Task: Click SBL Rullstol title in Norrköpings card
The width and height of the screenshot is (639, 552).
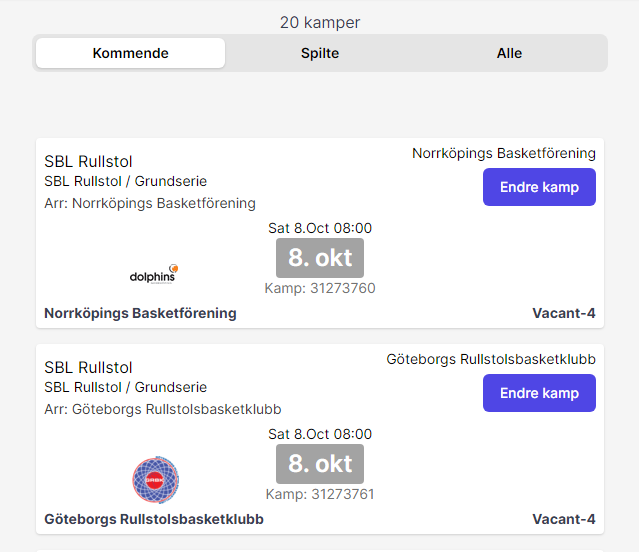Action: (x=88, y=161)
